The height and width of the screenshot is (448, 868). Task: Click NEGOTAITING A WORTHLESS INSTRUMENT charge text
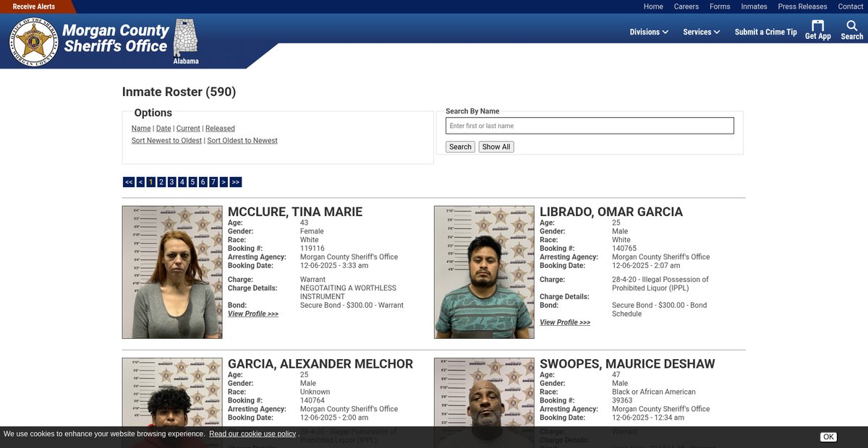[x=348, y=293]
